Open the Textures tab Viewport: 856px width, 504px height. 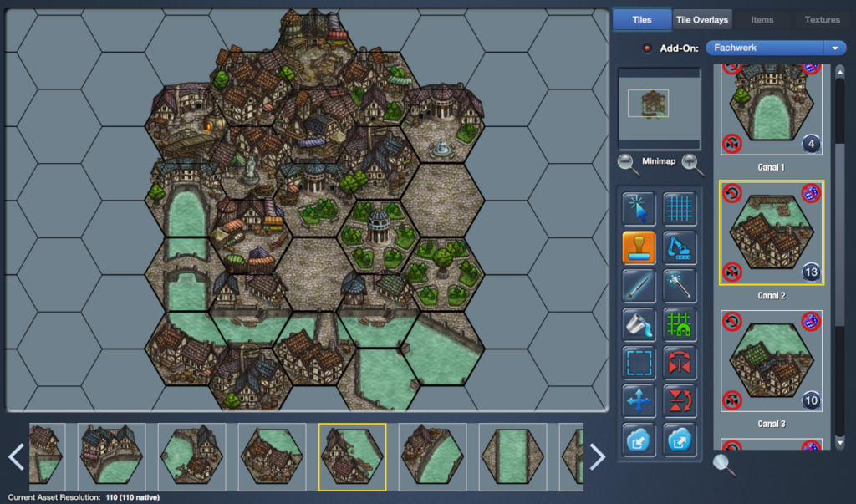click(822, 19)
